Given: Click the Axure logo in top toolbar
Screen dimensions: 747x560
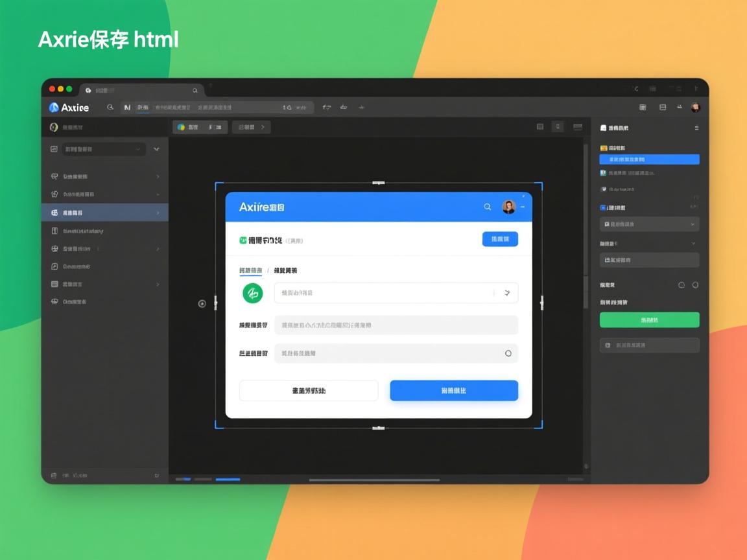Looking at the screenshot, I should point(68,108).
